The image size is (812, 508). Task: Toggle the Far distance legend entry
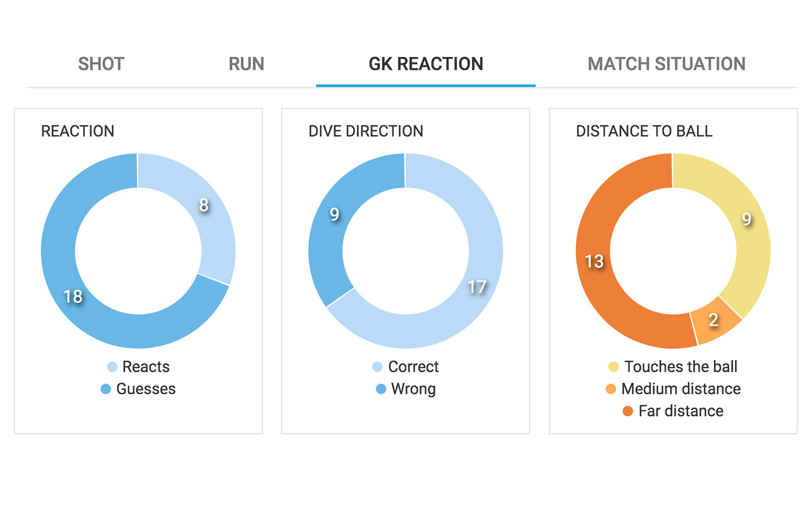674,410
